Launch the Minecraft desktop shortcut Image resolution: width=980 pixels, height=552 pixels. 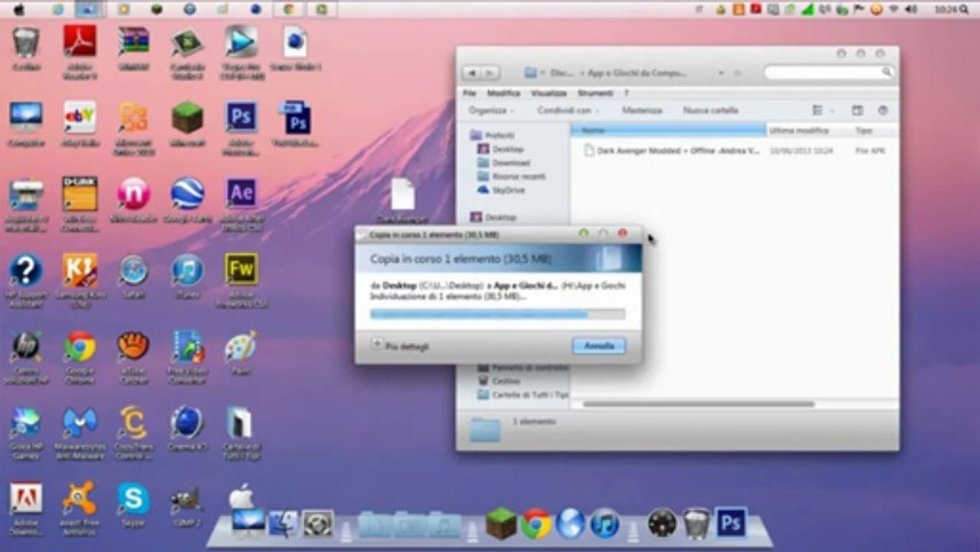click(x=187, y=117)
